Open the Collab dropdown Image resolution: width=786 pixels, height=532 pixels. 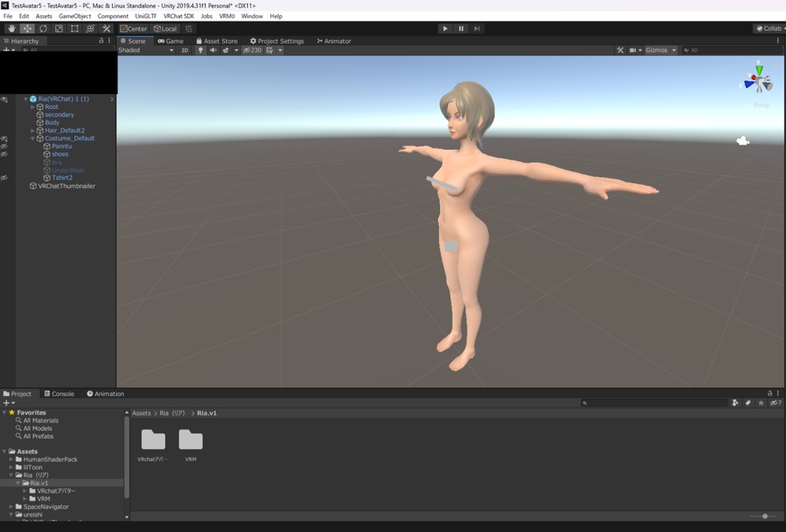pos(770,28)
